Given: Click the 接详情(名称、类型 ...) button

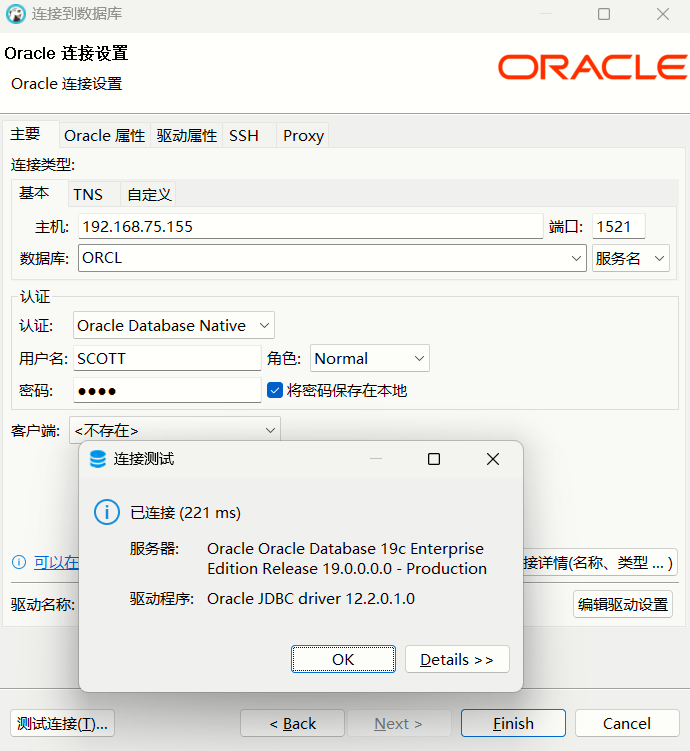Looking at the screenshot, I should point(600,562).
